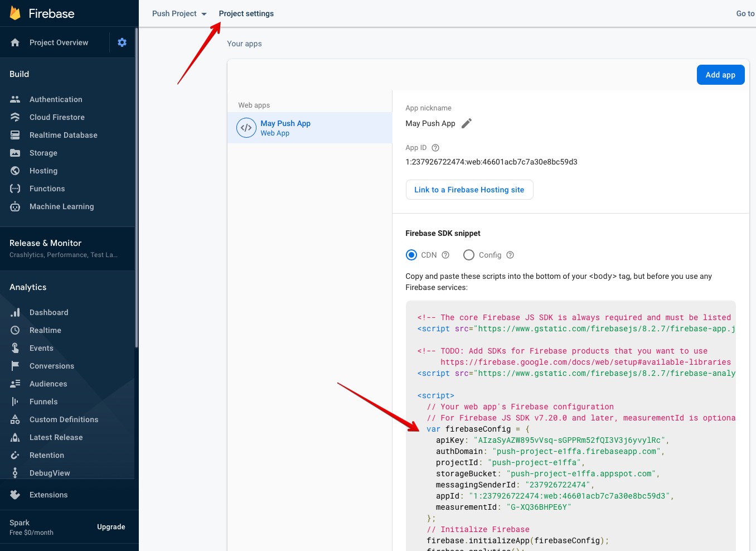Click the Firebase flame logo

(15, 13)
